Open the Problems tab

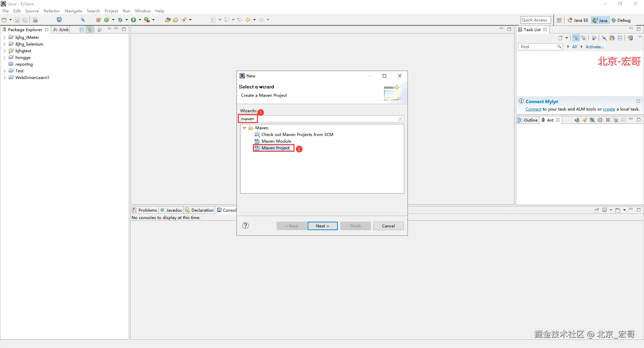pos(145,210)
